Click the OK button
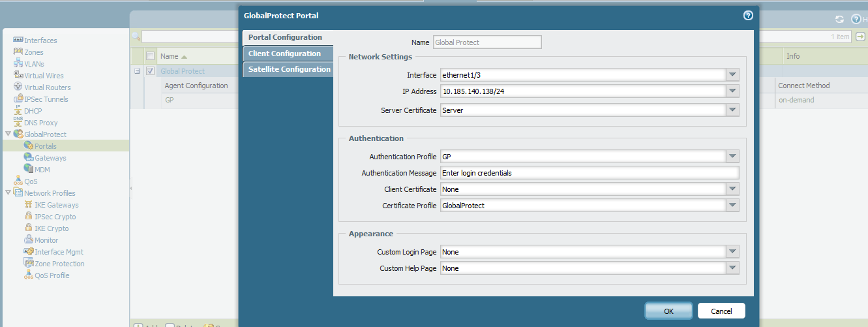The height and width of the screenshot is (327, 868). [668, 311]
